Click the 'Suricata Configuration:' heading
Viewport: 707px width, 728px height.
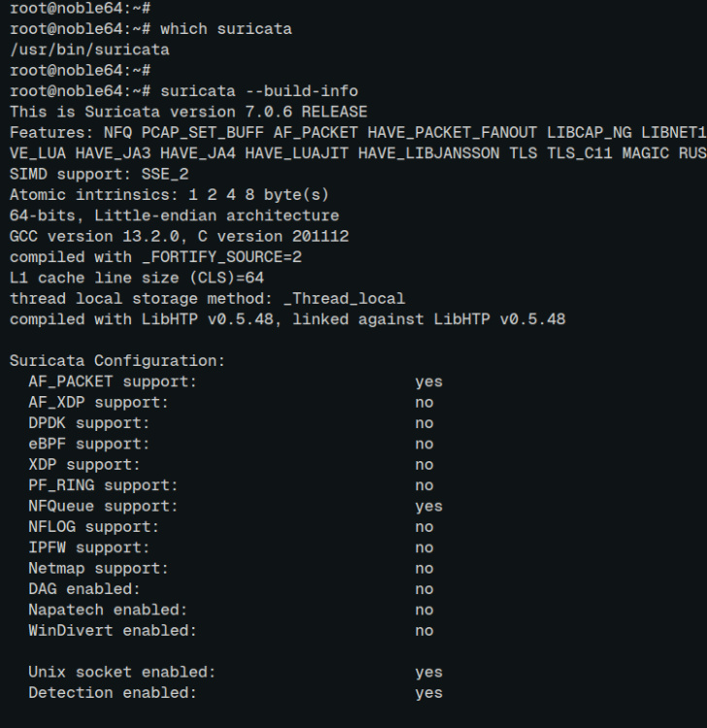[x=118, y=360]
